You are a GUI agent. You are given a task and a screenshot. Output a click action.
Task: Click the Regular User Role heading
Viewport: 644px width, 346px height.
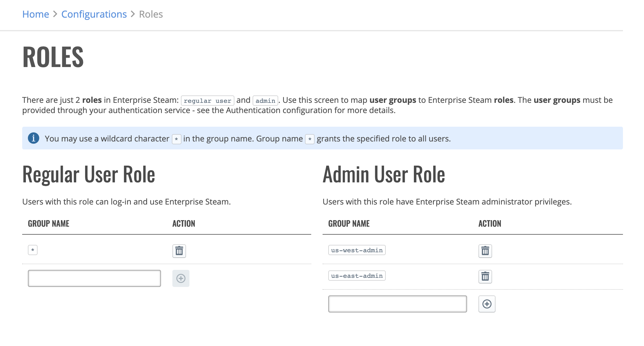pos(89,174)
